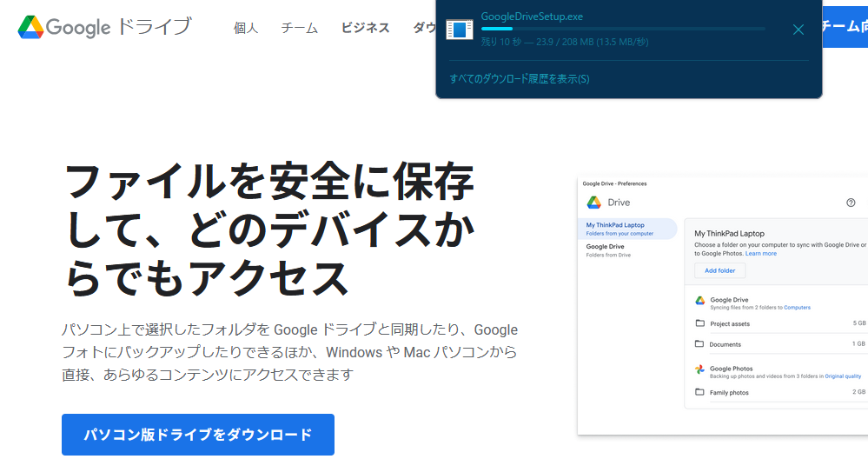Click パソコン版ドライブをダウンロード button
The height and width of the screenshot is (459, 868).
tap(197, 435)
